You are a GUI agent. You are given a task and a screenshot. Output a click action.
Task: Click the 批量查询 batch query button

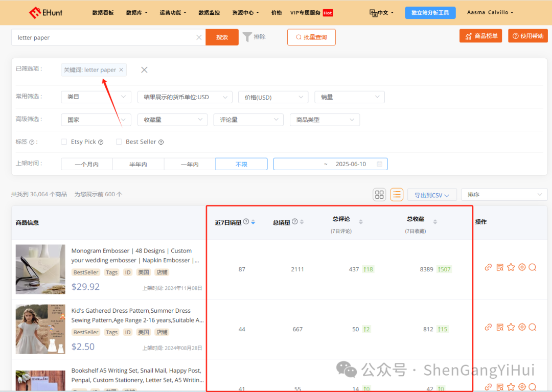point(311,37)
